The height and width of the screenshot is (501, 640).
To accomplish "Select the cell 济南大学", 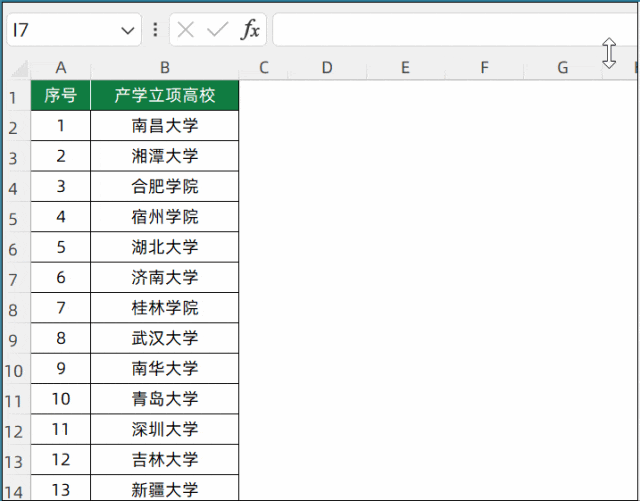I will point(164,278).
